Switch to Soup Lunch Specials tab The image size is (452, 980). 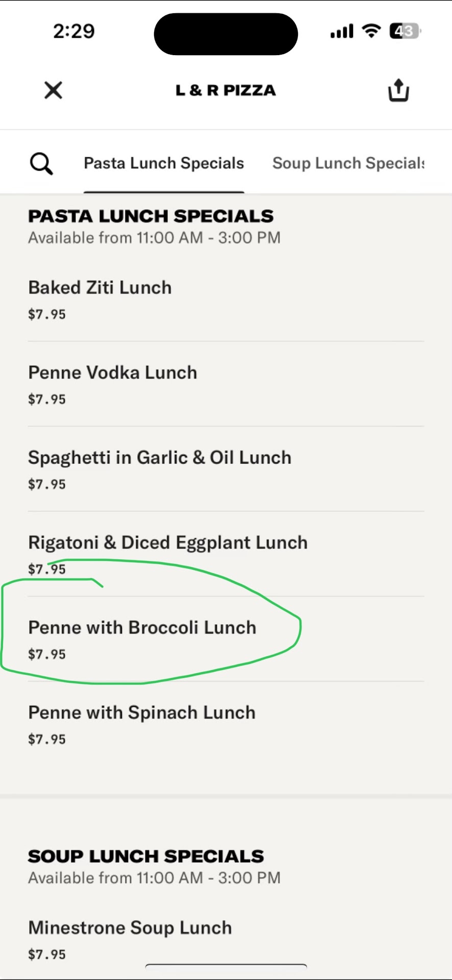tap(348, 163)
